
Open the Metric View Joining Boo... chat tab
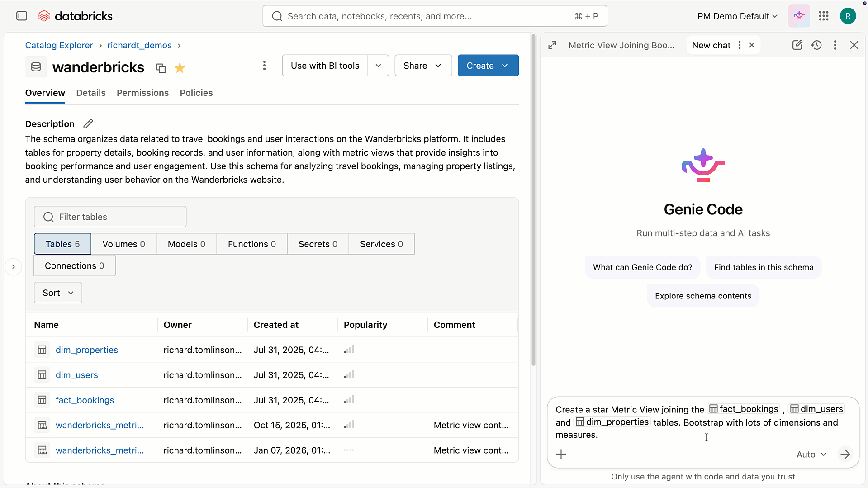click(x=621, y=45)
